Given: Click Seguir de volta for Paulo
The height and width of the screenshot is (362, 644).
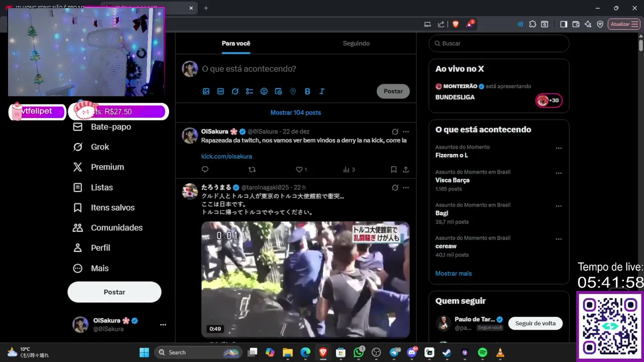Looking at the screenshot, I should (x=535, y=323).
